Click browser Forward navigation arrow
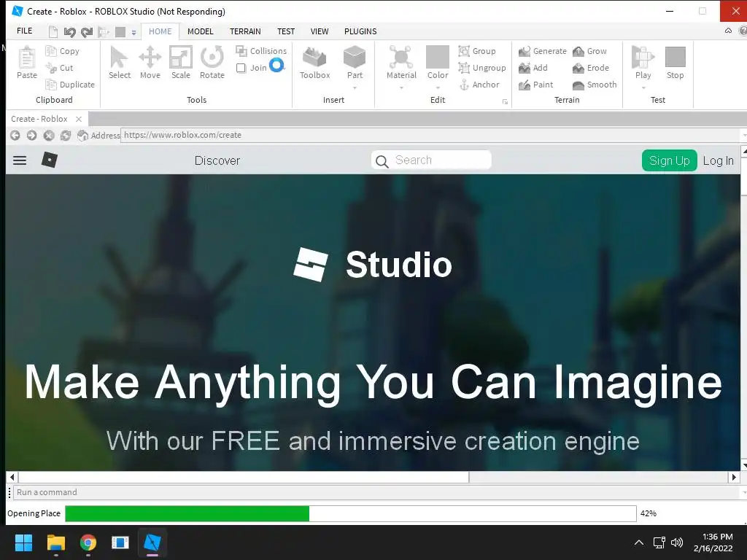747x560 pixels. [32, 135]
